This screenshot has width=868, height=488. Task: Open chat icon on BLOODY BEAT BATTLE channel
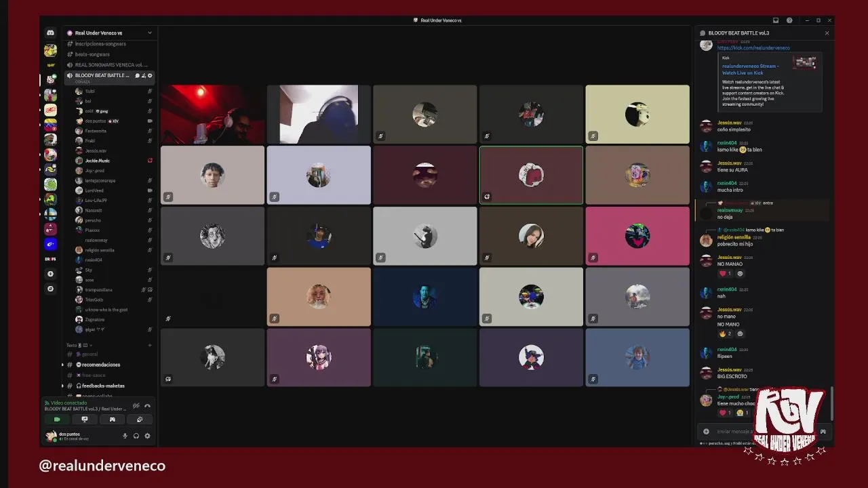(x=137, y=75)
